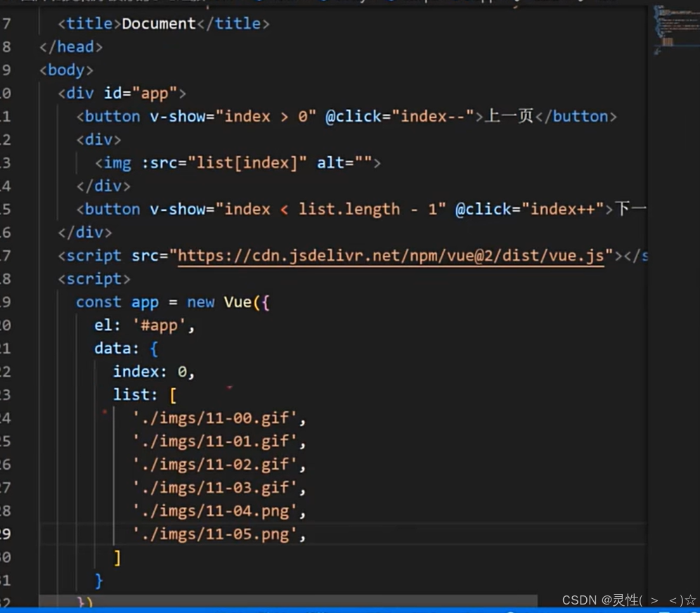The image size is (700, 613).
Task: Click line number 19 in the gutter
Action: point(8,302)
